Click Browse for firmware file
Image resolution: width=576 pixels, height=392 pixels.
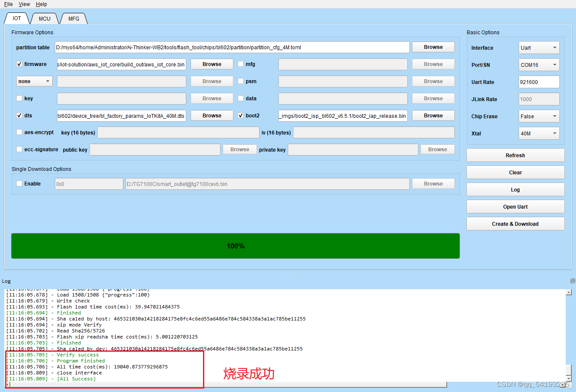(212, 64)
